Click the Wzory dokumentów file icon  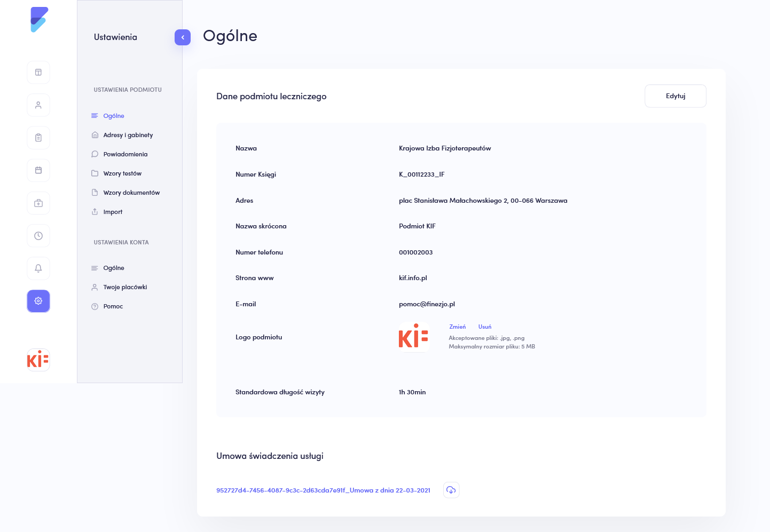point(95,193)
